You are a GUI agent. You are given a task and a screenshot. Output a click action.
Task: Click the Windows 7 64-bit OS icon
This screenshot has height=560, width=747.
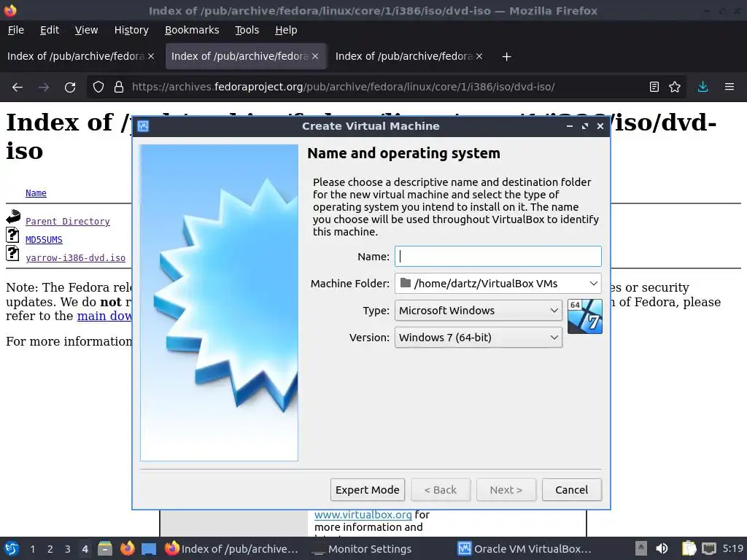coord(584,316)
